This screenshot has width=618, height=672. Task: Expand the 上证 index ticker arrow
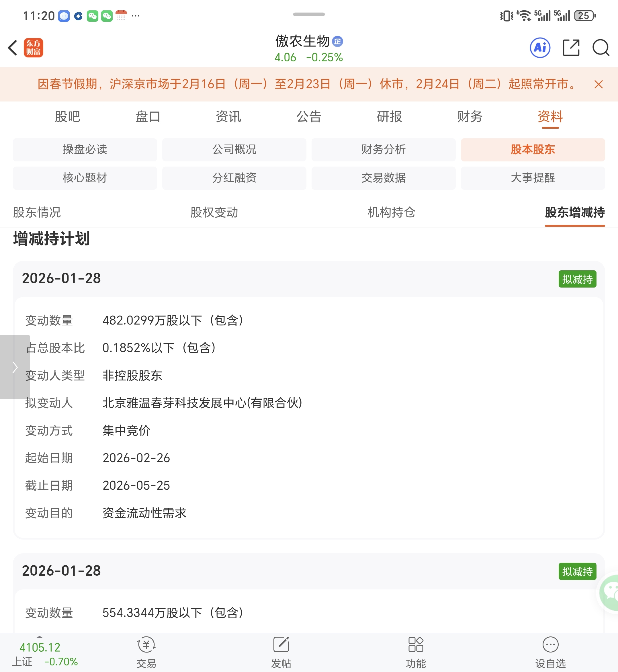click(40, 637)
